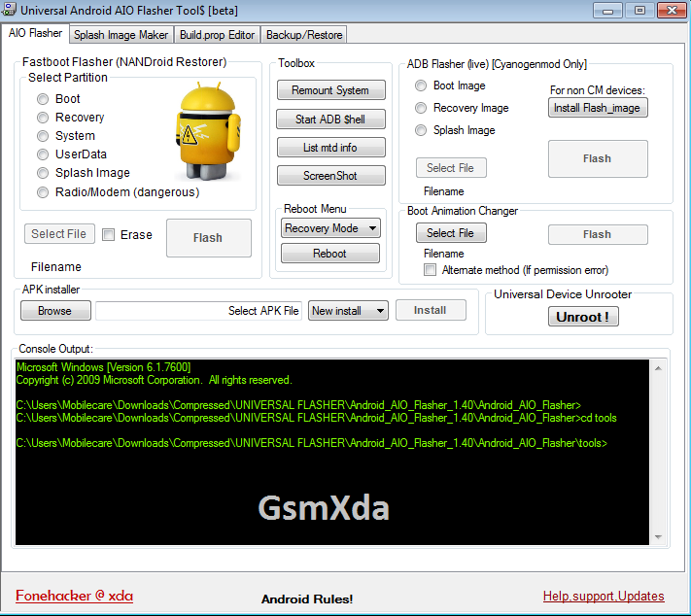Select the Recovery partition option
This screenshot has width=691, height=616.
pyautogui.click(x=43, y=118)
